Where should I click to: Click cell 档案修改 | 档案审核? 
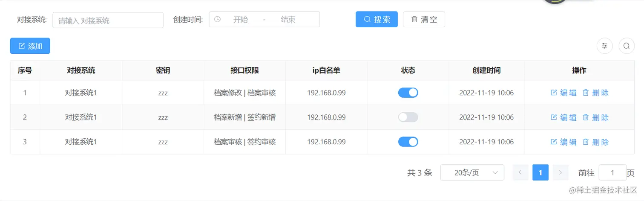click(x=244, y=93)
